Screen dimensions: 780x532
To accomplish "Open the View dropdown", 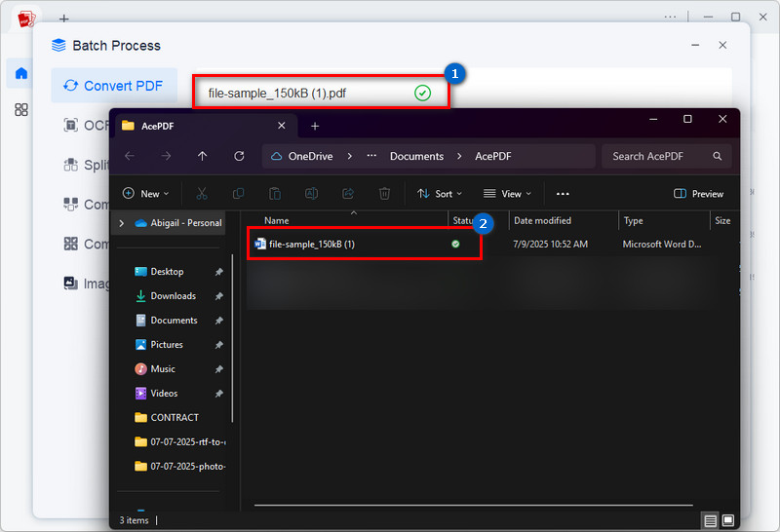I will 507,193.
